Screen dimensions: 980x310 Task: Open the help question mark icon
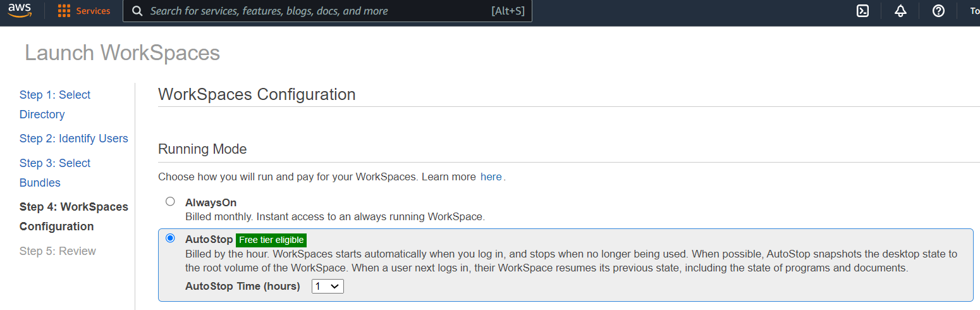tap(938, 11)
